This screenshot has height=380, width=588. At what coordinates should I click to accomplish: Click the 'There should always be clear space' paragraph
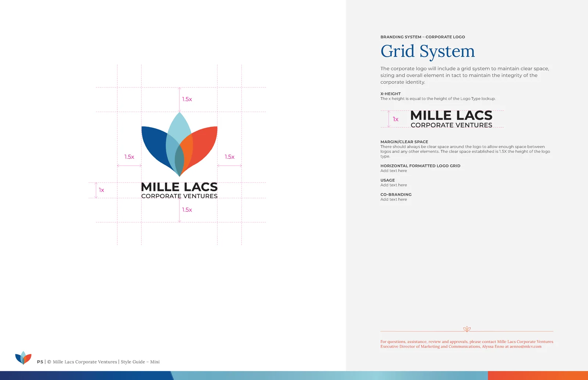click(465, 151)
